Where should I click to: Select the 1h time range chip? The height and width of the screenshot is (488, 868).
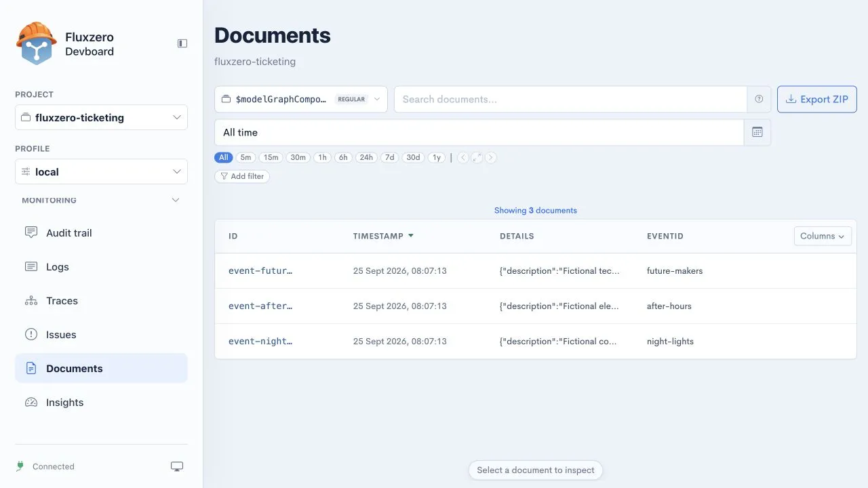click(x=322, y=157)
